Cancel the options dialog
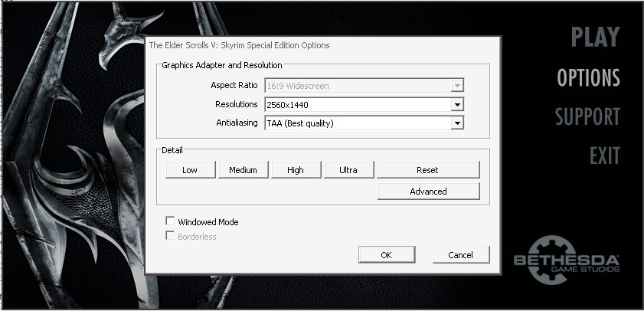 [x=461, y=255]
